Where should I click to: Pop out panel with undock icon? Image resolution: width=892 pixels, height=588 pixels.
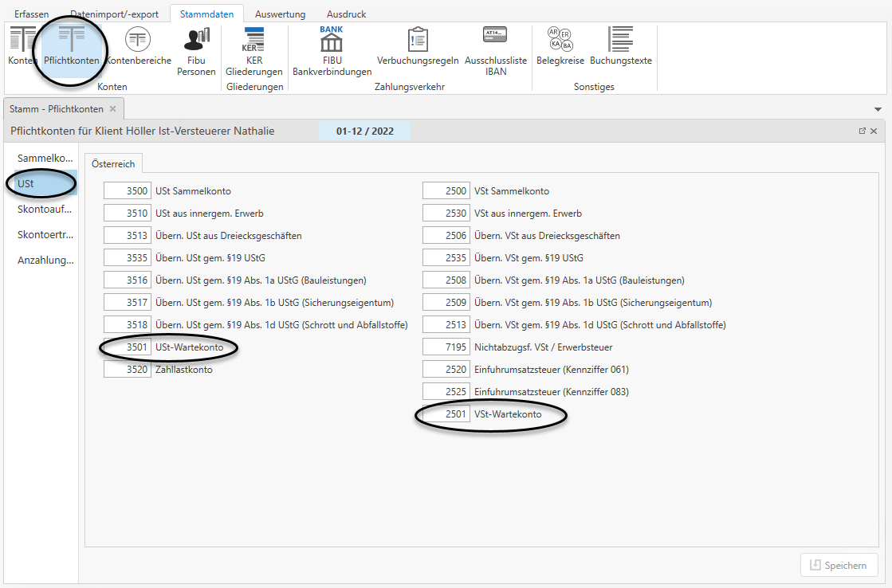tap(862, 131)
